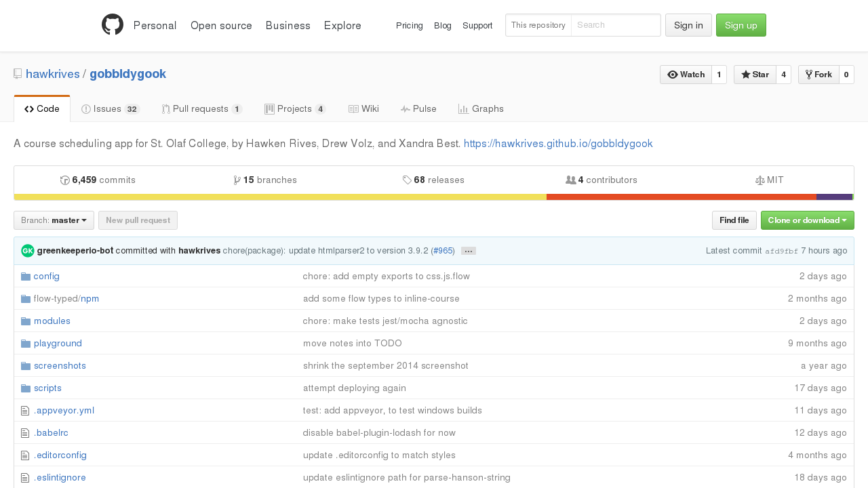View the 68 releases
The image size is (868, 488).
point(433,180)
